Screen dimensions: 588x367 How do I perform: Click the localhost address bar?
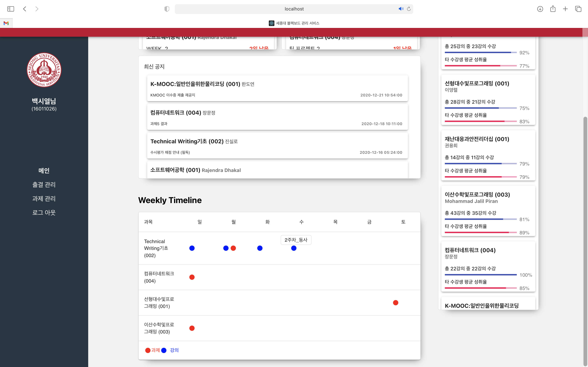(294, 9)
